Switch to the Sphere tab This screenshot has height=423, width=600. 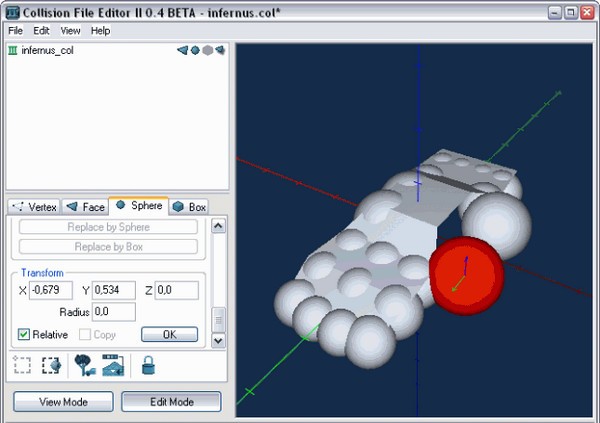coord(139,206)
